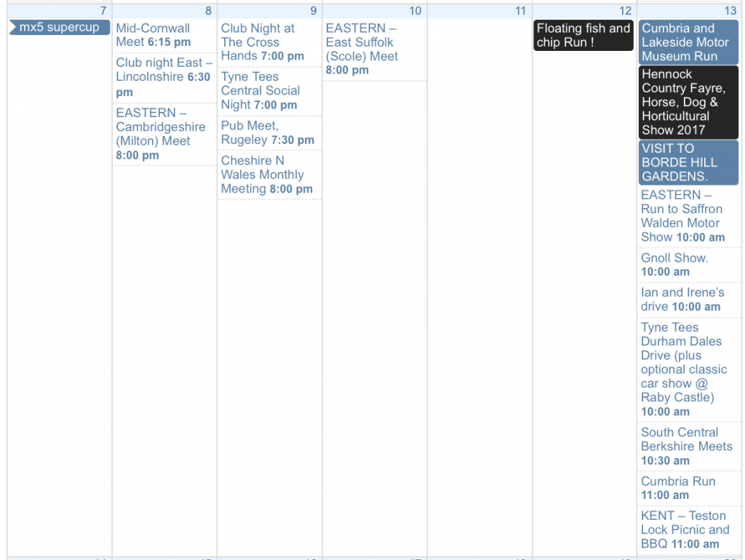The image size is (745, 560).
Task: Click Gnoll Show 10:00 am event
Action: 674,265
